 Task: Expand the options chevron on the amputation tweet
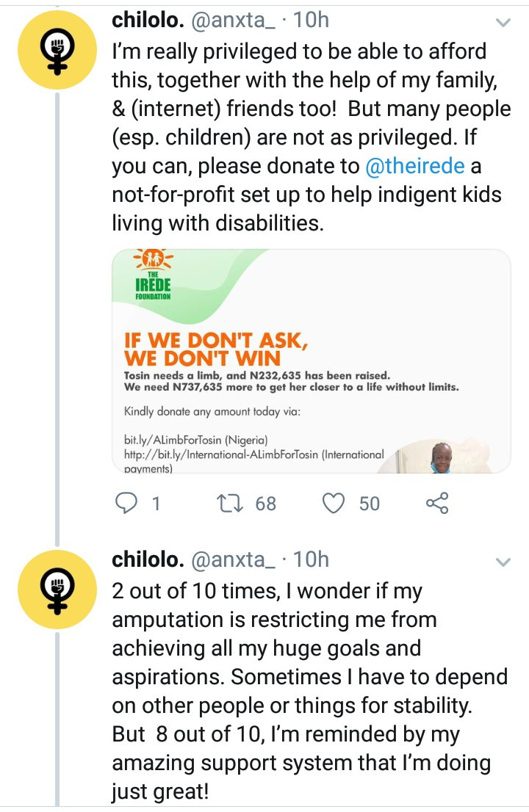(x=503, y=562)
